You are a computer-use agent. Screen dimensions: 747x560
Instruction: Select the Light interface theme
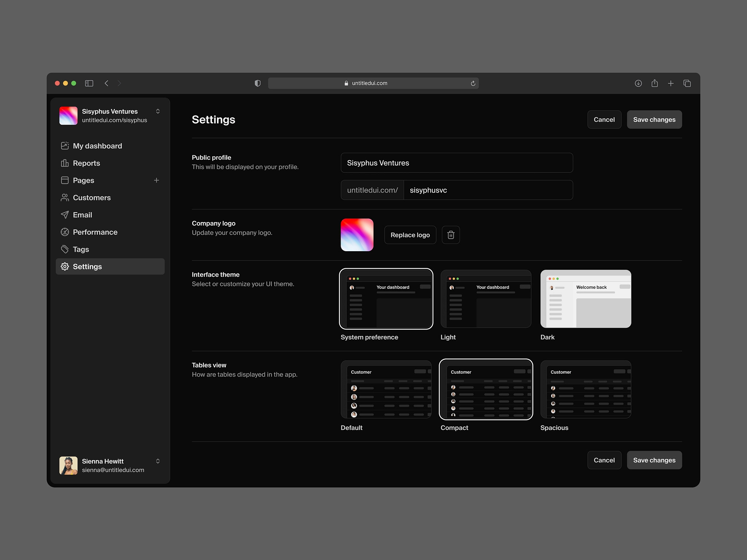point(486,299)
